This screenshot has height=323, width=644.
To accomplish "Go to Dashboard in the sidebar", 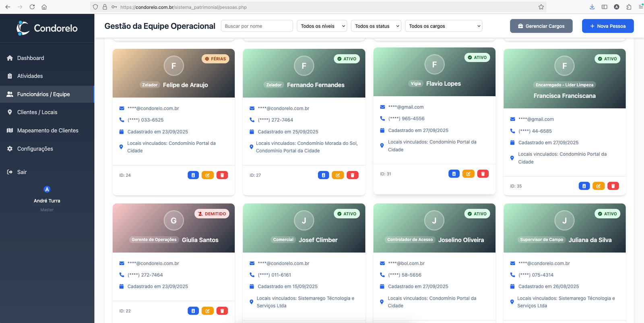I will click(31, 58).
